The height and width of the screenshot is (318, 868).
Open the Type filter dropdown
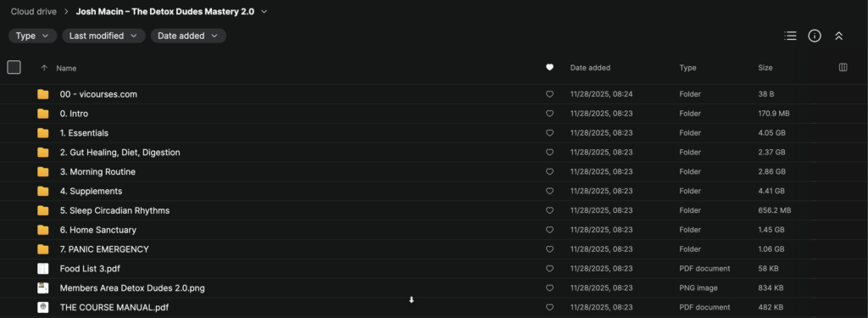(x=33, y=36)
